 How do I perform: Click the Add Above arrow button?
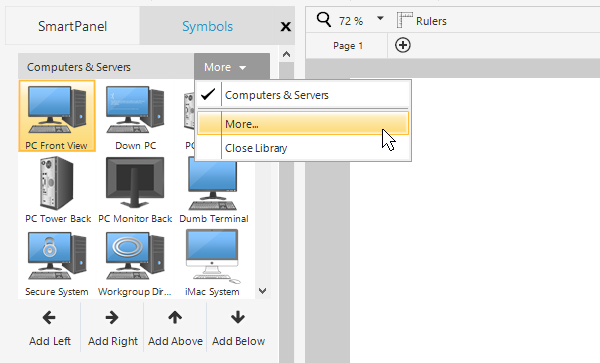[x=175, y=327]
